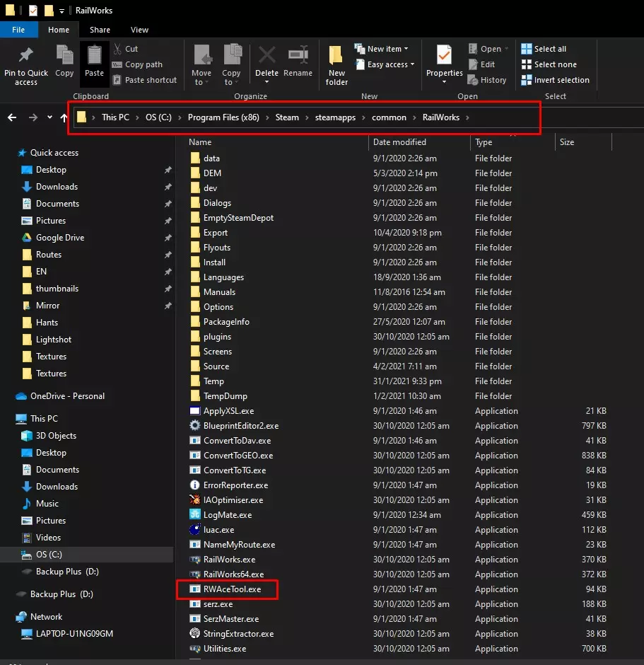Create a New folder via ribbon icon
Screen dimensions: 644x665
pyautogui.click(x=336, y=57)
